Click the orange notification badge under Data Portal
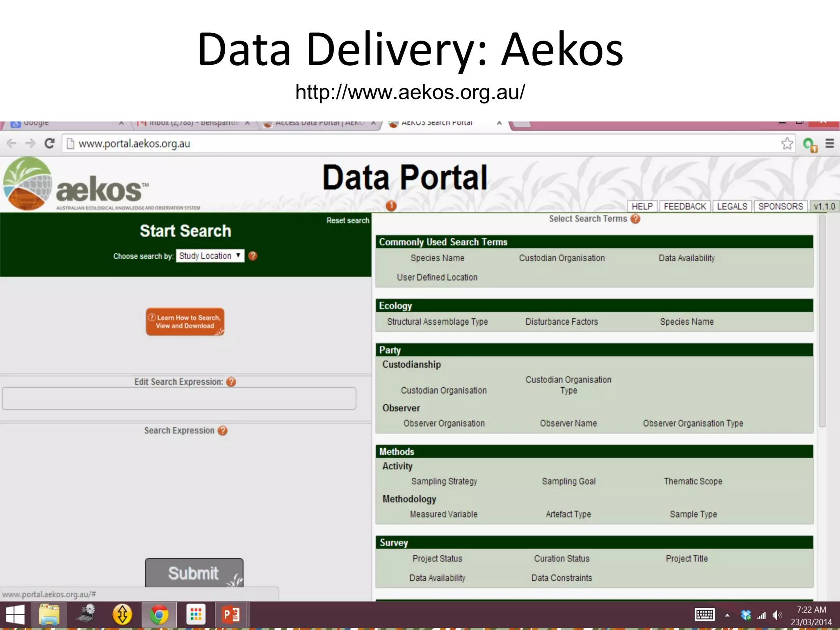 point(391,205)
